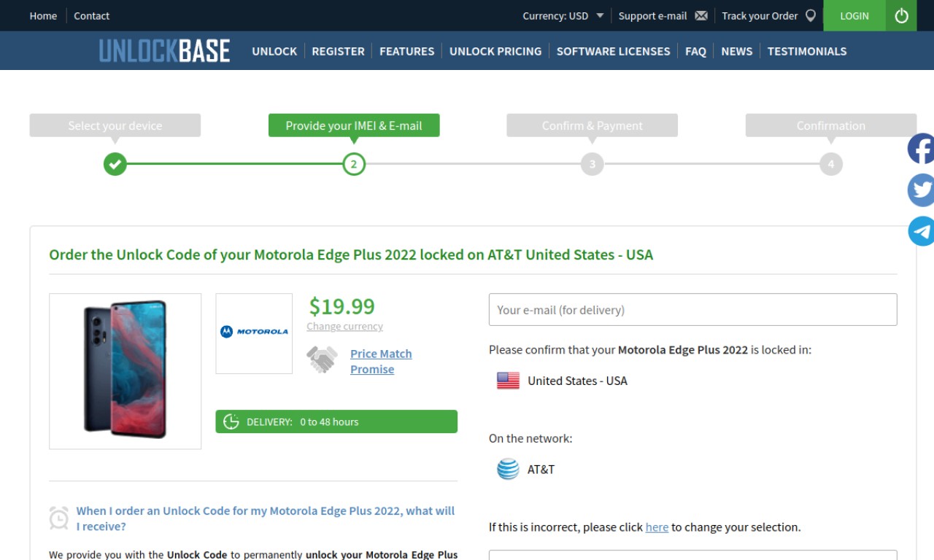
Task: Click the 'Order the Unlock Code' page heading
Action: click(351, 254)
